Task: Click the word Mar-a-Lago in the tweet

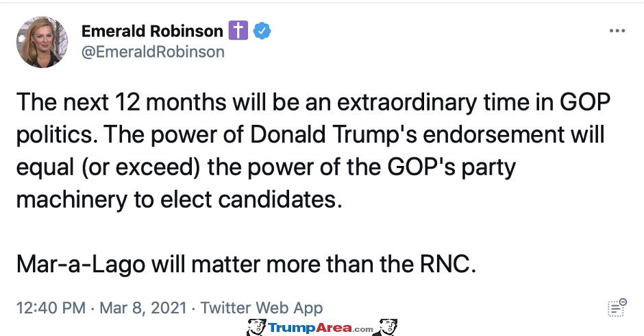Action: point(81,265)
